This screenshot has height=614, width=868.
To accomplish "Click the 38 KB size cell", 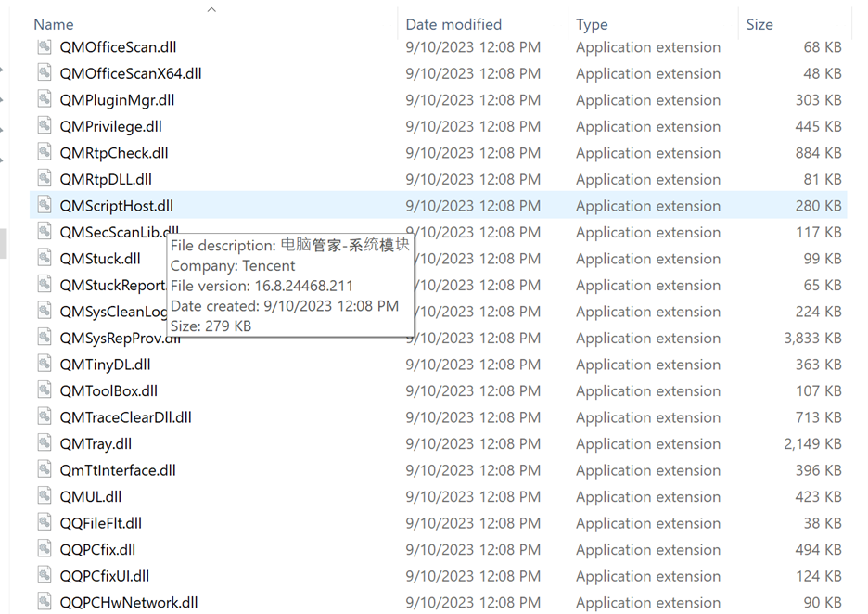I will pos(823,523).
